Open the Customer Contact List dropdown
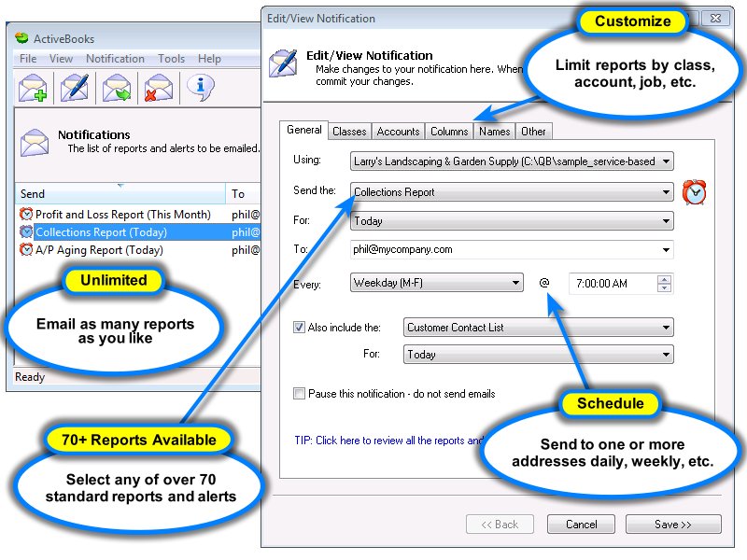This screenshot has height=560, width=747. (539, 328)
